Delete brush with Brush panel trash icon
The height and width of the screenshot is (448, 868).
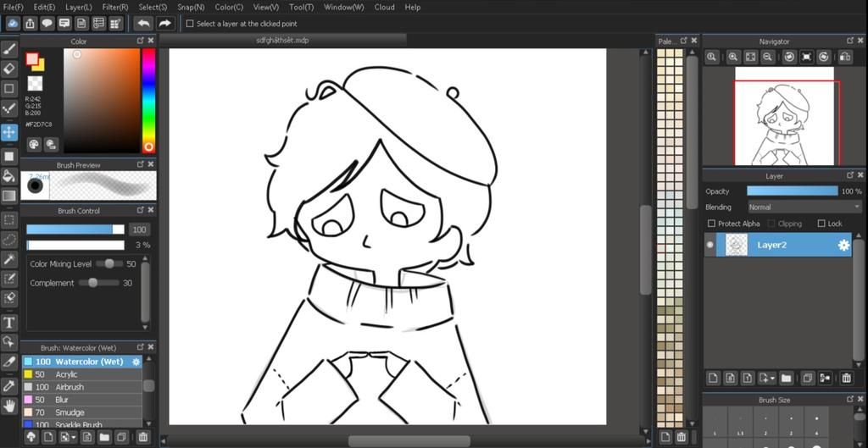pos(142,437)
